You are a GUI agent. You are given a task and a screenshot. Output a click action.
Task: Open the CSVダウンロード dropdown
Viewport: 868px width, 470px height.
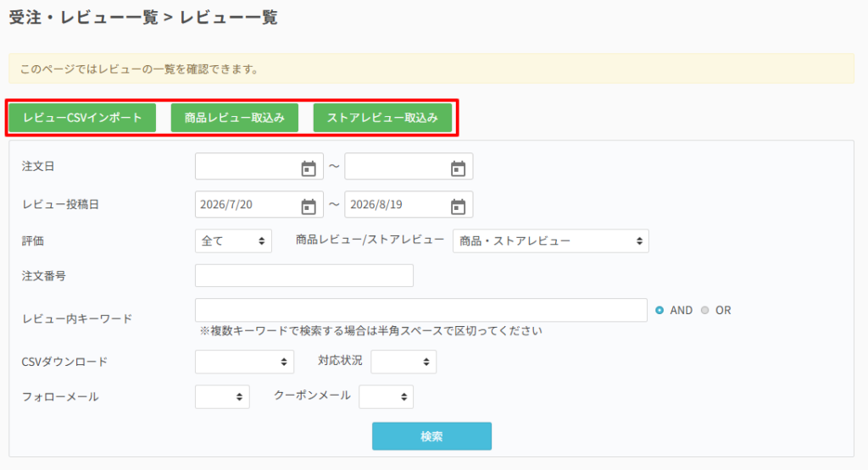(244, 362)
